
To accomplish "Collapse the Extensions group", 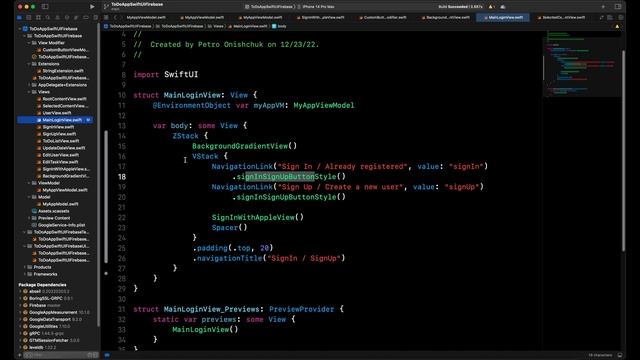I will pos(29,64).
